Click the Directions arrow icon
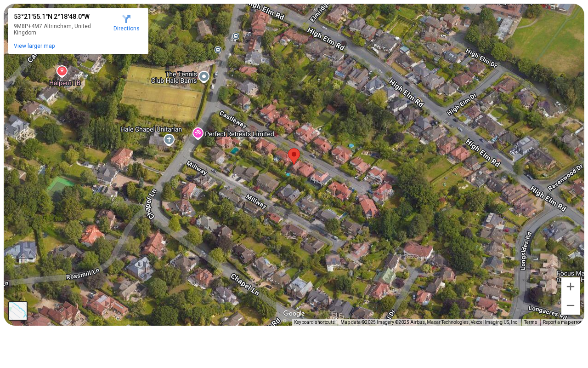The width and height of the screenshot is (588, 368). 126,19
